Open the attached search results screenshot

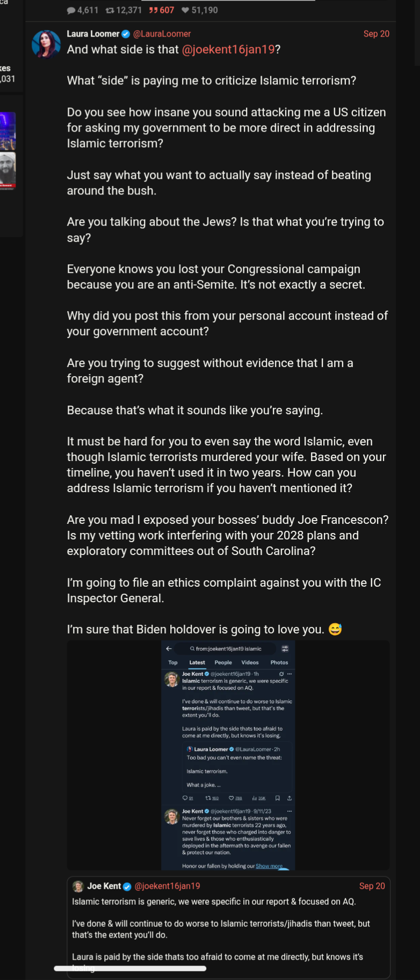tap(228, 755)
